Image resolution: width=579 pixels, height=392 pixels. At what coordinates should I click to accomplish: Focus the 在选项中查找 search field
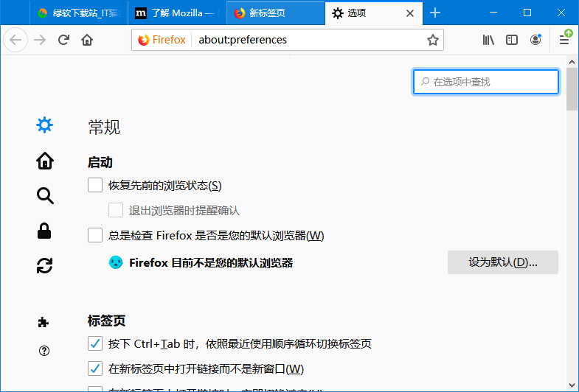coord(486,82)
